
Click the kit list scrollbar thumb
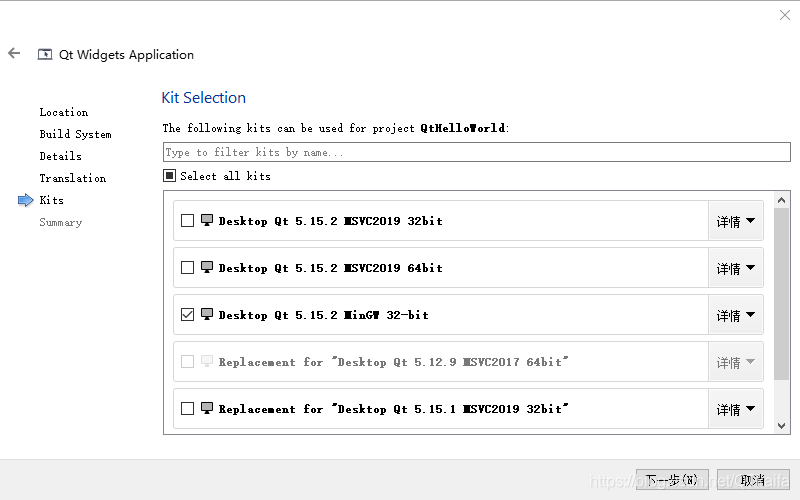[781, 294]
